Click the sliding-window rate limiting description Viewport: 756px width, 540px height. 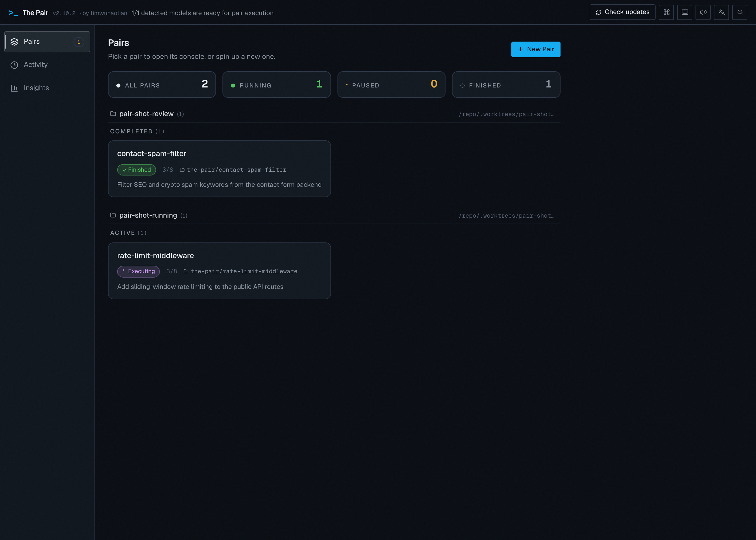(x=200, y=287)
